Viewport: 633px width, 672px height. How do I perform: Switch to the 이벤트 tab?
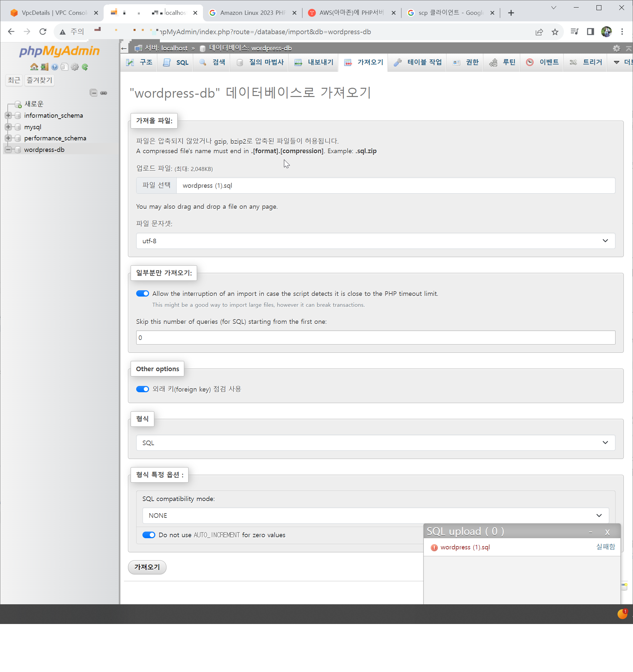tap(542, 62)
